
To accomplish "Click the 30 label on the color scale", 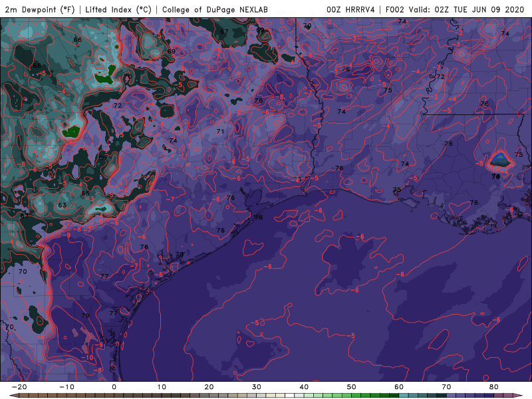I will 257,387.
